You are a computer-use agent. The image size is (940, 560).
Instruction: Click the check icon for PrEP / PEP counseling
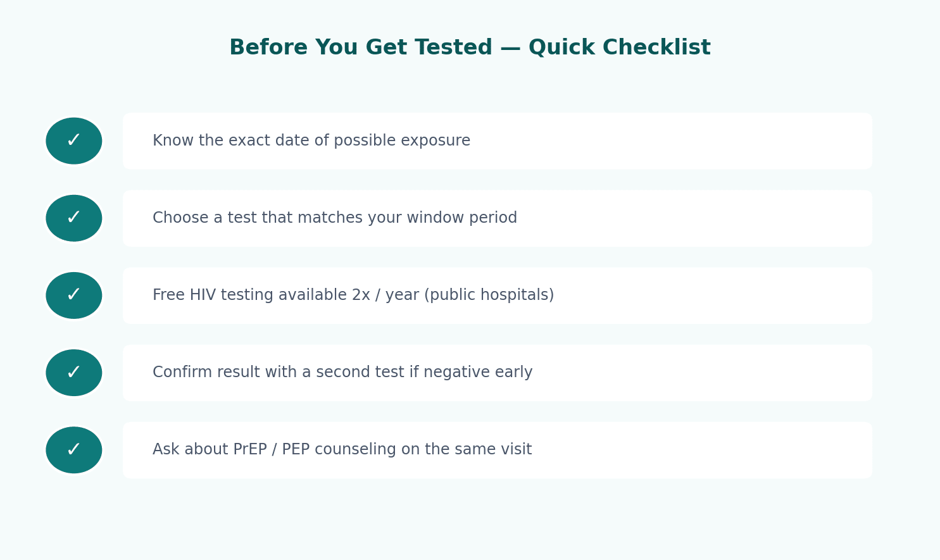(x=74, y=450)
